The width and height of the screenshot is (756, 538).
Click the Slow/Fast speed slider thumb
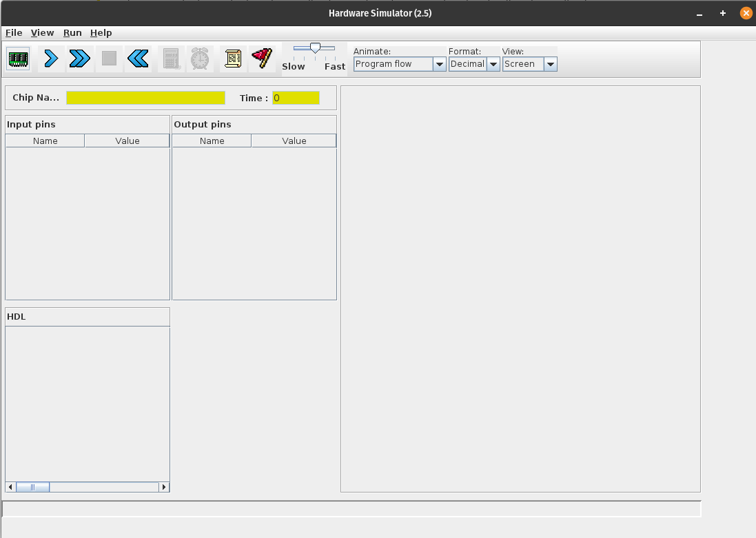[x=315, y=48]
